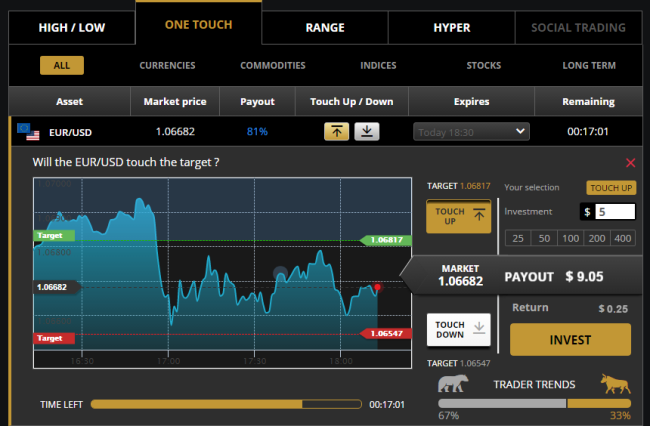Filter assets by CURRENCIES
This screenshot has width=650, height=426.
tap(167, 66)
